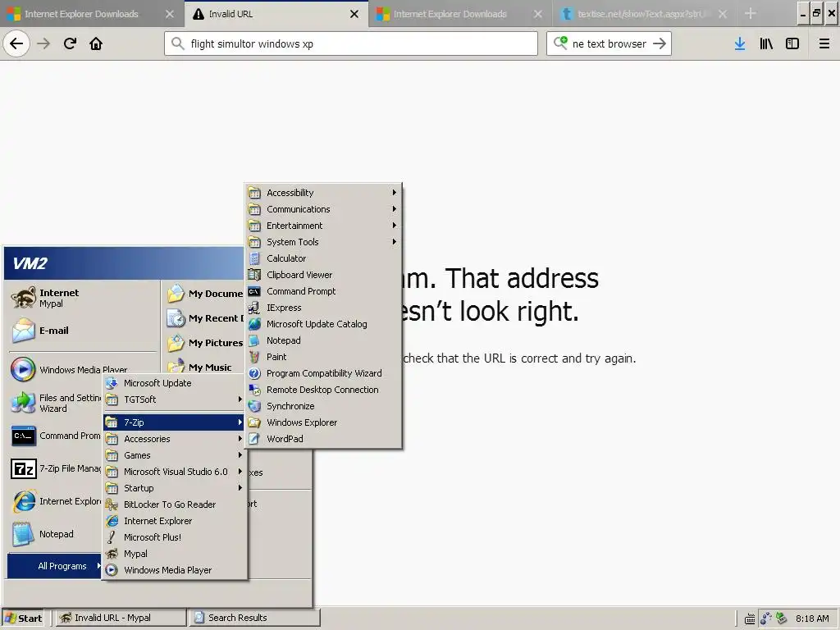
Task: Open Program Compatibility Wizard
Action: pos(323,373)
